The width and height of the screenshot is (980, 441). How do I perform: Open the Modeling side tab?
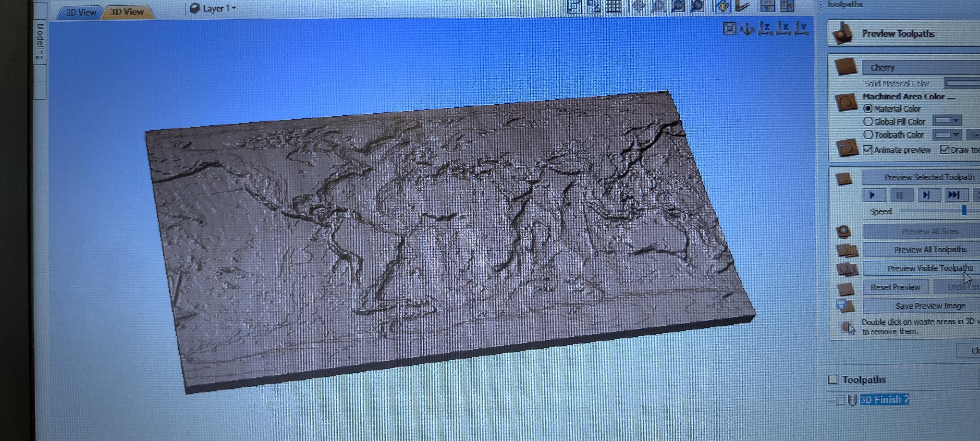(x=40, y=42)
